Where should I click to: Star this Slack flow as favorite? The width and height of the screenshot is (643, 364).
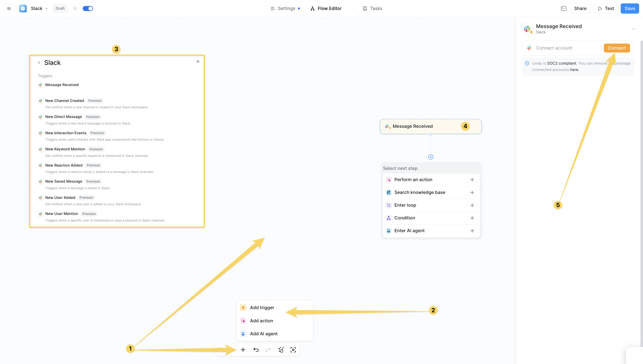point(75,9)
